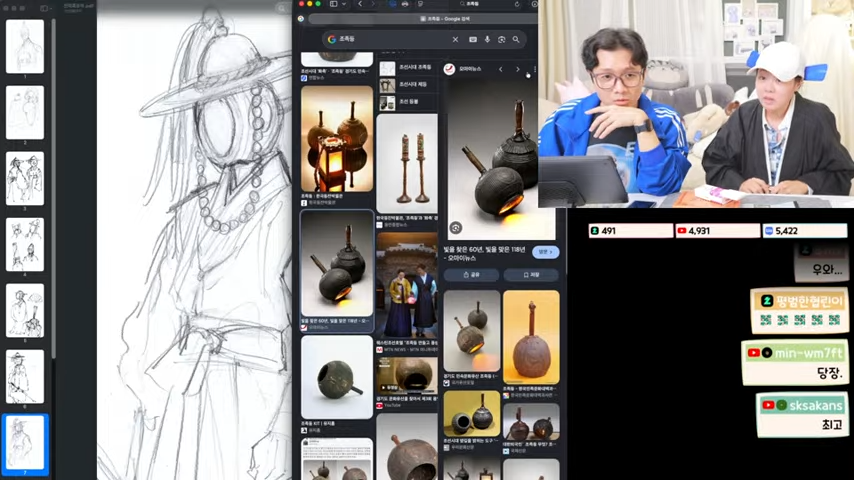854x480 pixels.
Task: Show the next image in the preview panel
Action: 517,69
